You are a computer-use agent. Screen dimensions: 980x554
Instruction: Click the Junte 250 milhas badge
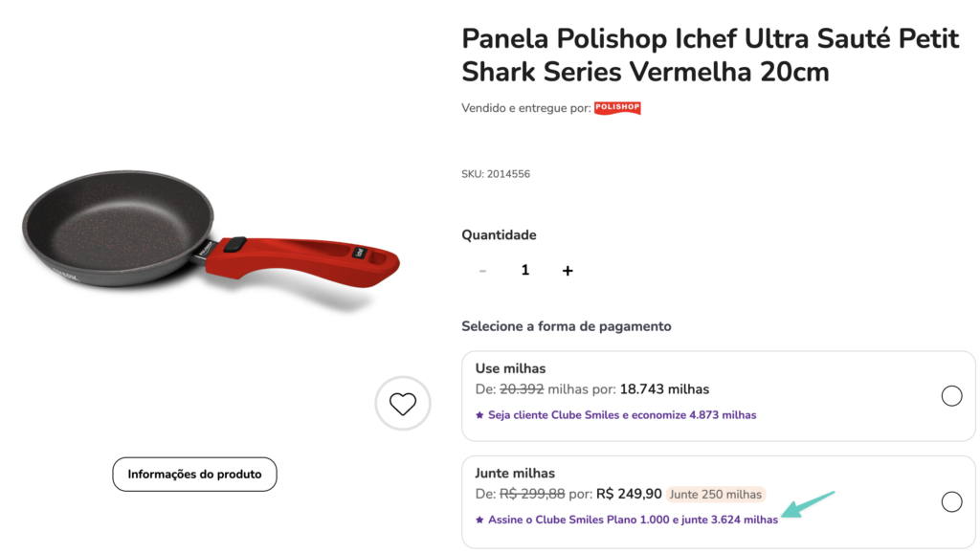click(x=716, y=495)
